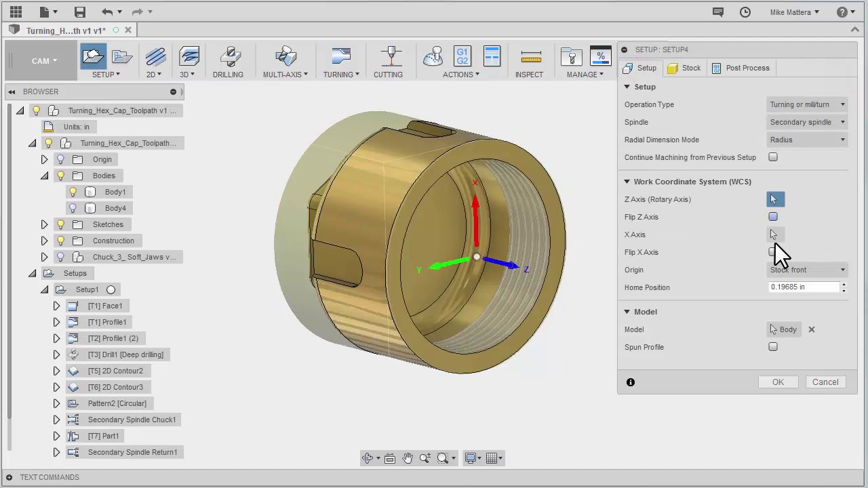Open the MULTI-AXIS menu
Viewport: 868px width, 488px height.
(x=285, y=75)
